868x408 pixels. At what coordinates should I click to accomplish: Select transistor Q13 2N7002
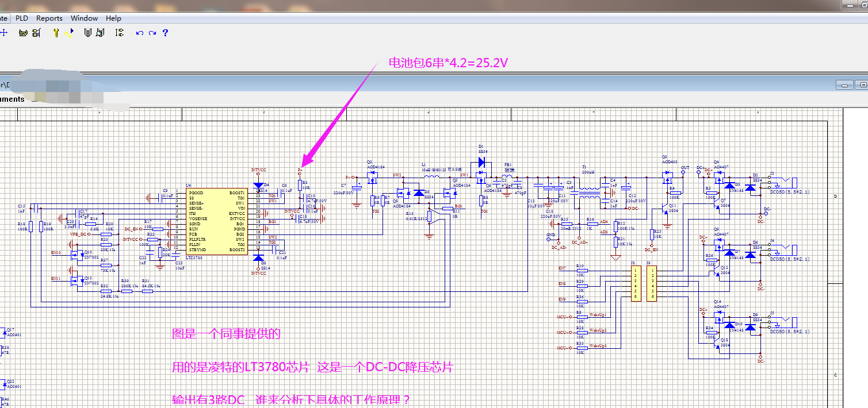pos(77,280)
